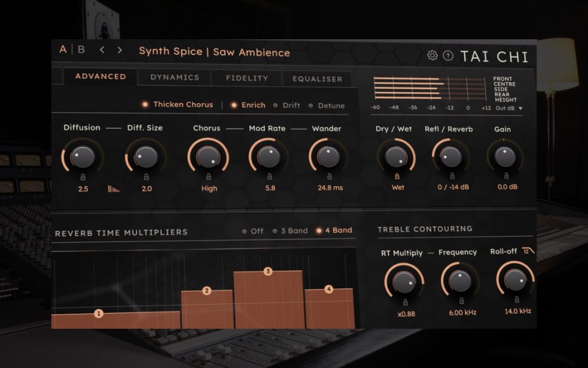
Task: Toggle lock under Gain knob
Action: click(x=506, y=176)
